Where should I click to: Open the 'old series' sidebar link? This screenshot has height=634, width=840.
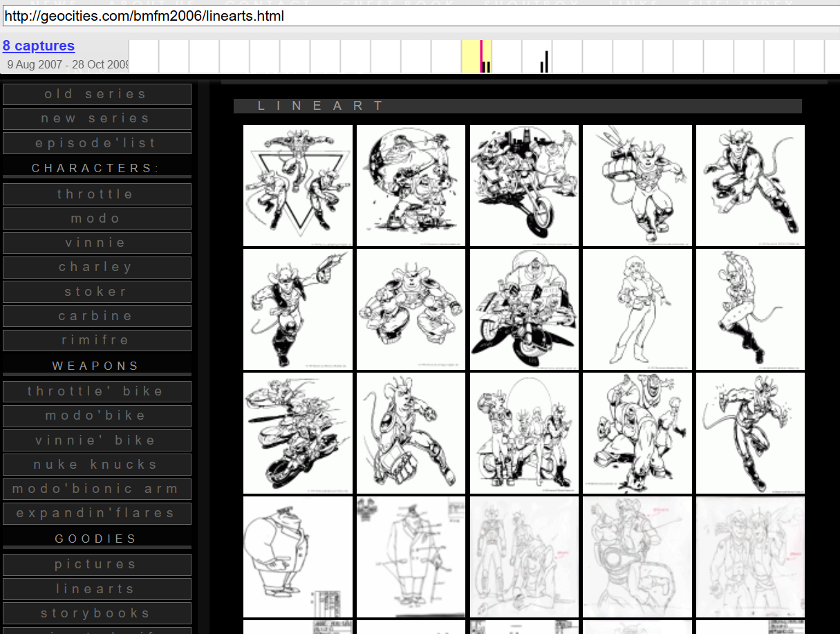(x=97, y=94)
